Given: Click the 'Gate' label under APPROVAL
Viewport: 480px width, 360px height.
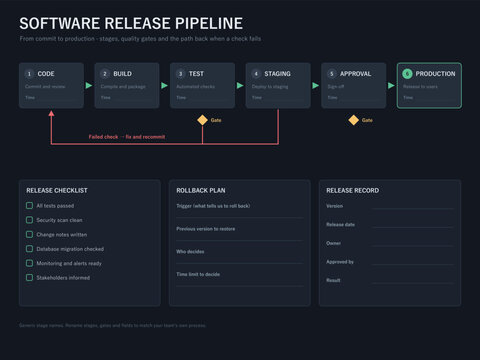Looking at the screenshot, I should [367, 120].
